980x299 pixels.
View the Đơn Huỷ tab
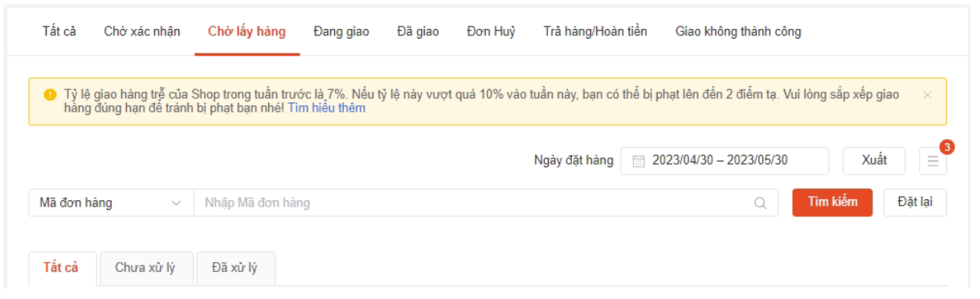click(491, 32)
